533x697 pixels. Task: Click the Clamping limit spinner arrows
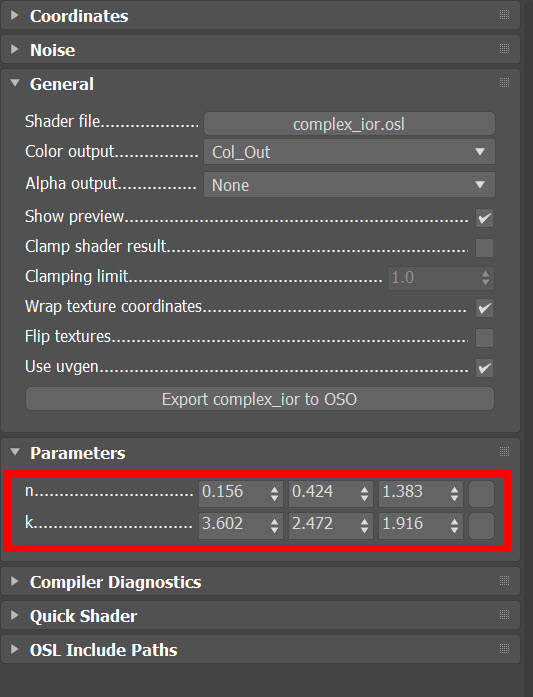[x=485, y=278]
